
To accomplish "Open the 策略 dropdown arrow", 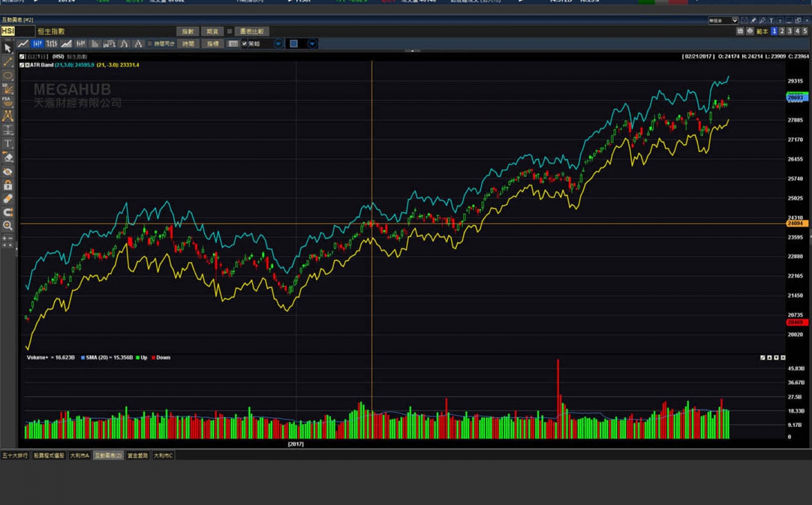I will pyautogui.click(x=278, y=44).
